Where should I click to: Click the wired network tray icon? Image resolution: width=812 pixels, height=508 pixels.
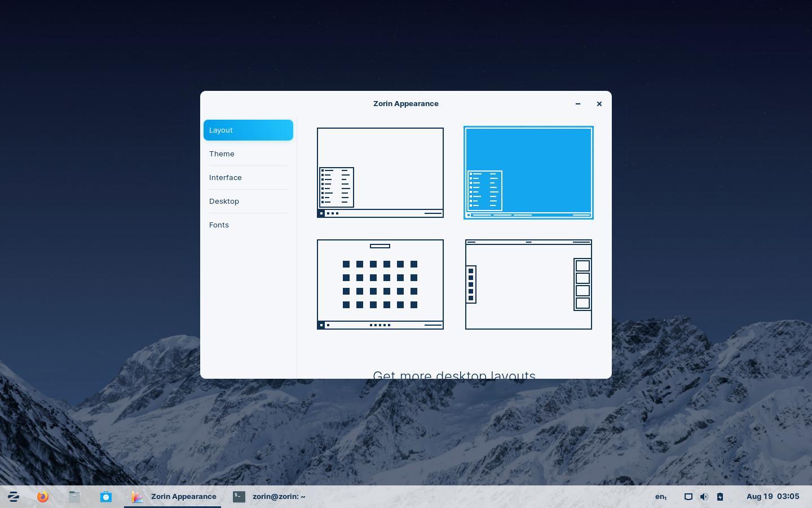[688, 497]
